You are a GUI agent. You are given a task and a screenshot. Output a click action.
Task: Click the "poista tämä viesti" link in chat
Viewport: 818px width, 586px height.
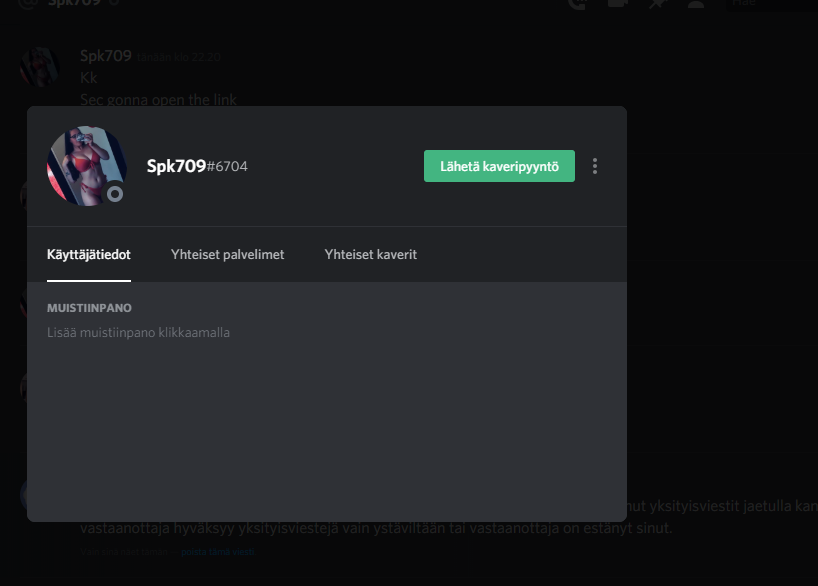(218, 552)
